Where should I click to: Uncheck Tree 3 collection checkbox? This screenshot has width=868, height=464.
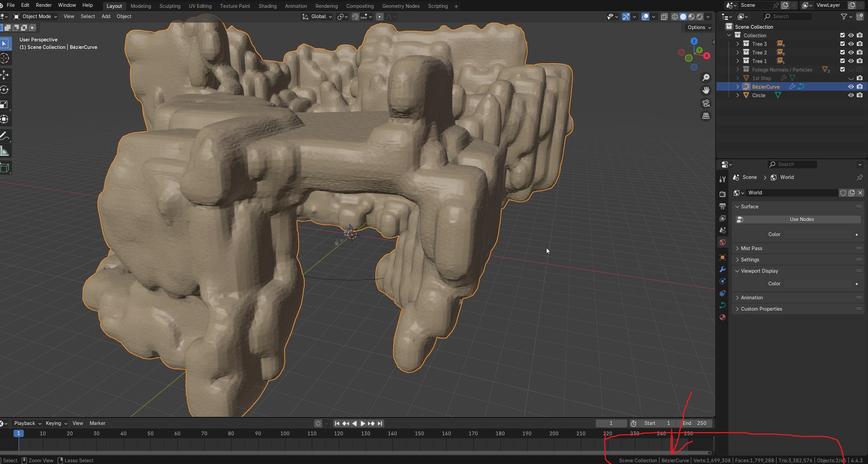coord(842,44)
